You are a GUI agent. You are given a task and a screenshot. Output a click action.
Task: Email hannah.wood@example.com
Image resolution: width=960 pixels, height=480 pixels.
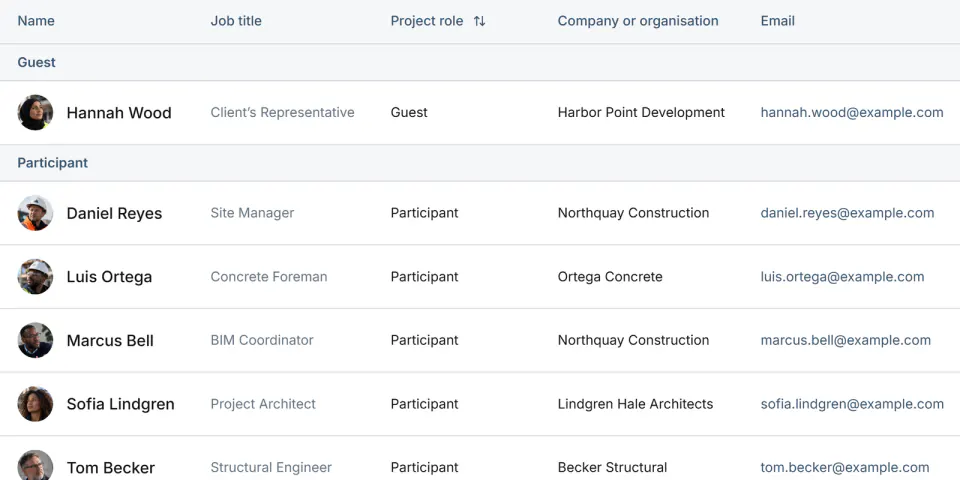click(852, 113)
